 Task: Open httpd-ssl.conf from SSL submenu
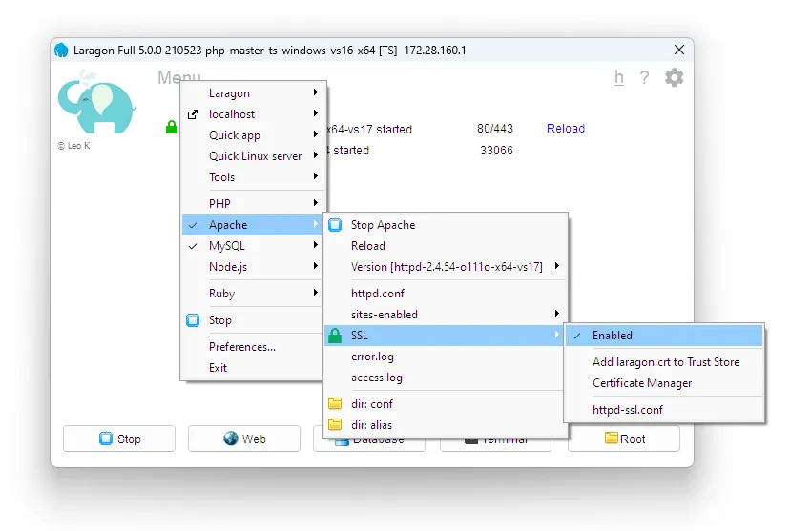click(628, 410)
